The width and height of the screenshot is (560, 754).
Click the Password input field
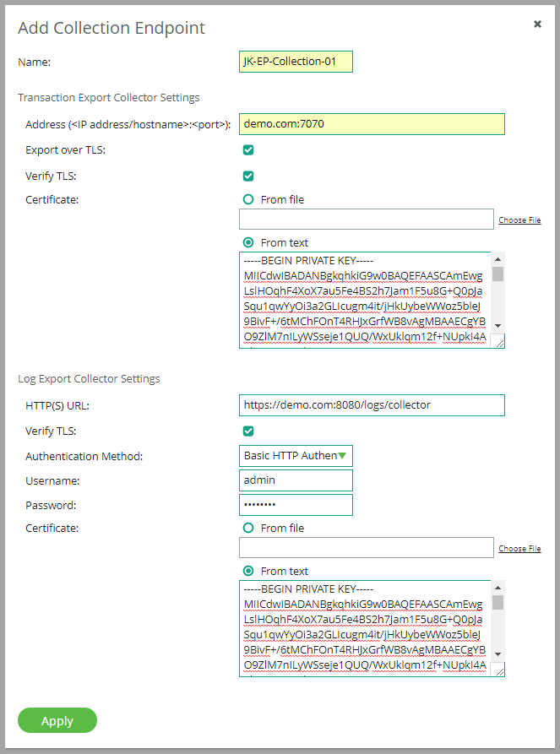pyautogui.click(x=296, y=505)
